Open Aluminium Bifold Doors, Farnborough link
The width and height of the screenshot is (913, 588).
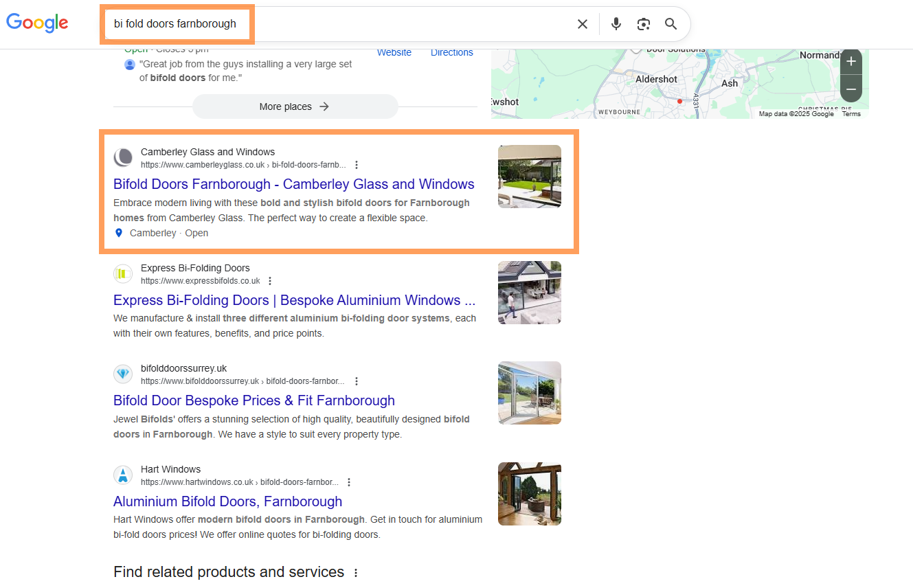coord(227,501)
